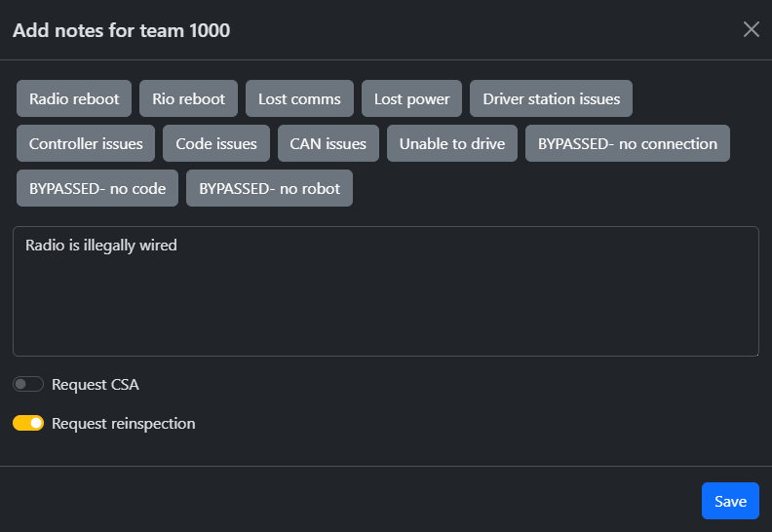This screenshot has height=532, width=772.
Task: Insert Lost comms note tag
Action: click(x=299, y=98)
